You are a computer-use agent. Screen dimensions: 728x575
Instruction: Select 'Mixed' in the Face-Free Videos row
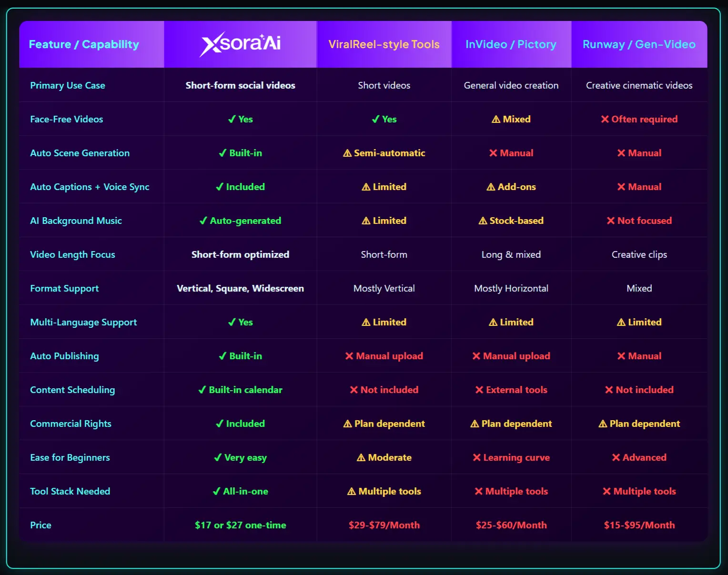point(511,119)
